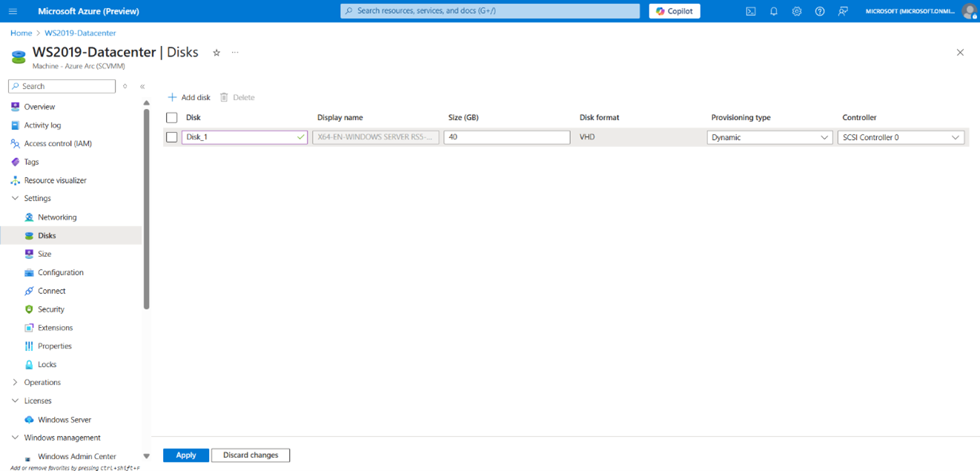This screenshot has height=471, width=980.
Task: Click the Windows Server license icon
Action: 29,420
